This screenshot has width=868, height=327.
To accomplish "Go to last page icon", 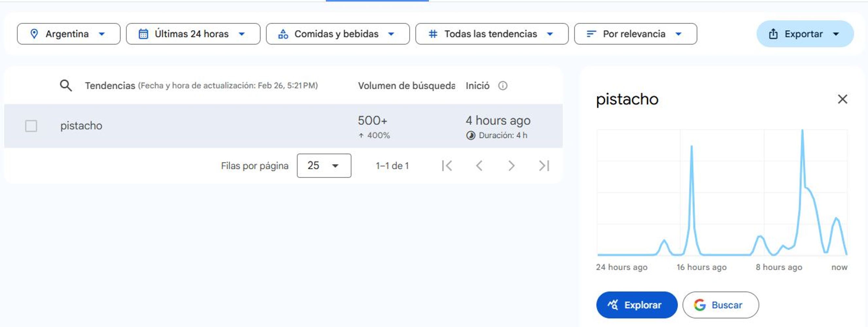I will click(544, 166).
